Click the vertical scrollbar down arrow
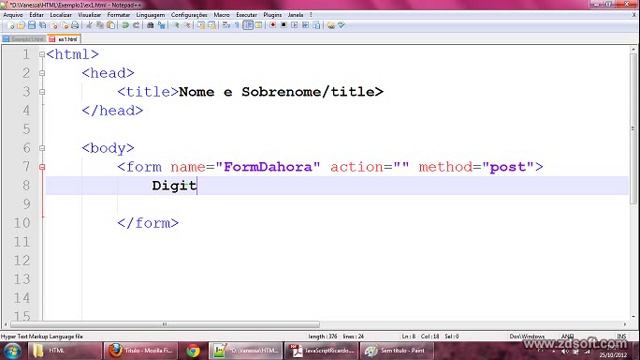Viewport: 640px width, 360px height. pyautogui.click(x=633, y=317)
